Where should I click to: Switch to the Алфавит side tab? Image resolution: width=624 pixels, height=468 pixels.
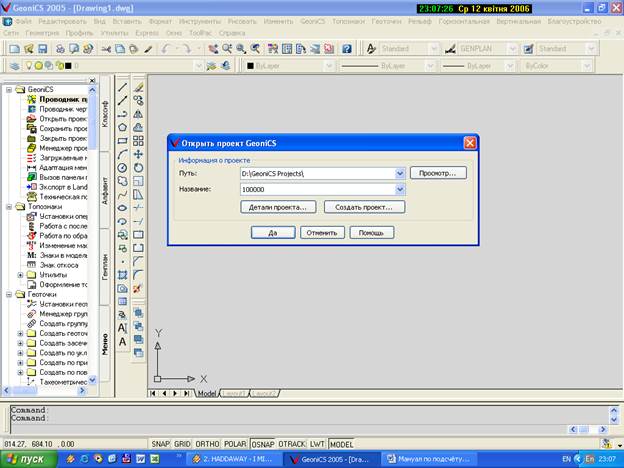105,191
